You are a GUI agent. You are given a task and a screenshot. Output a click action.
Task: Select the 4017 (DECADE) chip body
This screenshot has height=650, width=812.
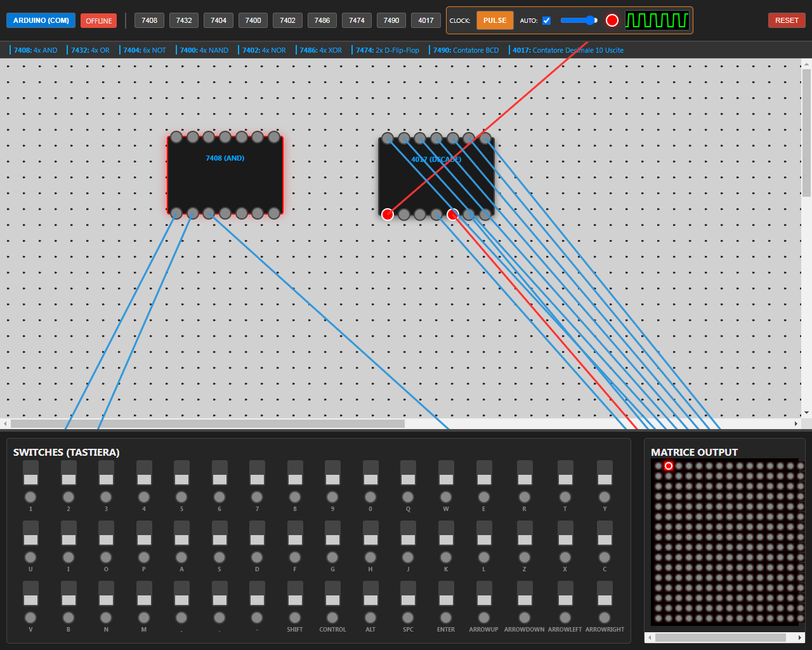tap(436, 184)
